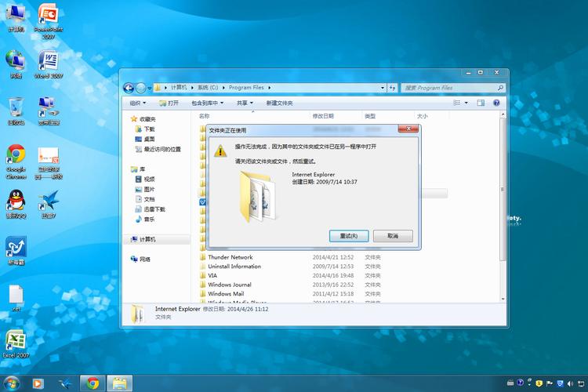This screenshot has height=392, width=588.
Task: Click 打开 in the Explorer toolbar
Action: pos(169,103)
